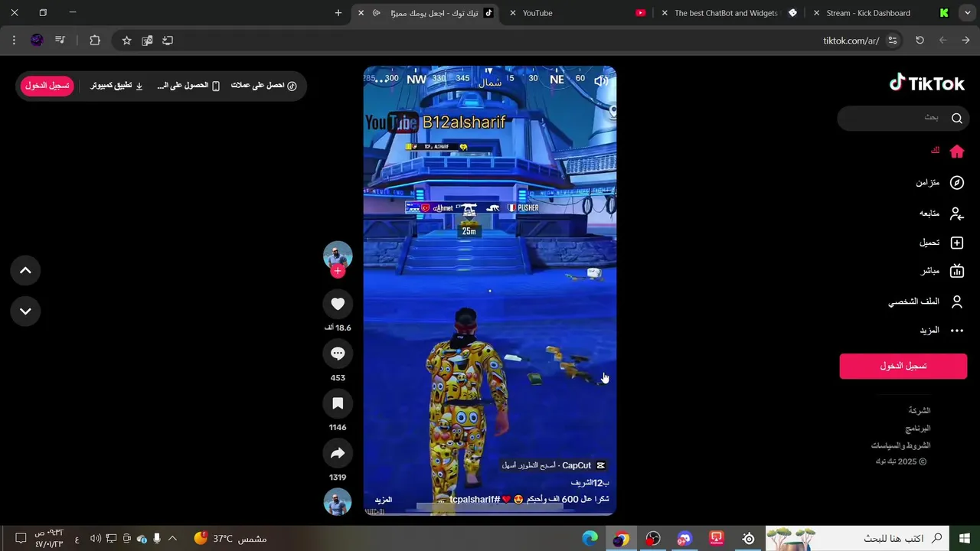
Task: Open the creator's avatar above the like button
Action: [x=338, y=256]
